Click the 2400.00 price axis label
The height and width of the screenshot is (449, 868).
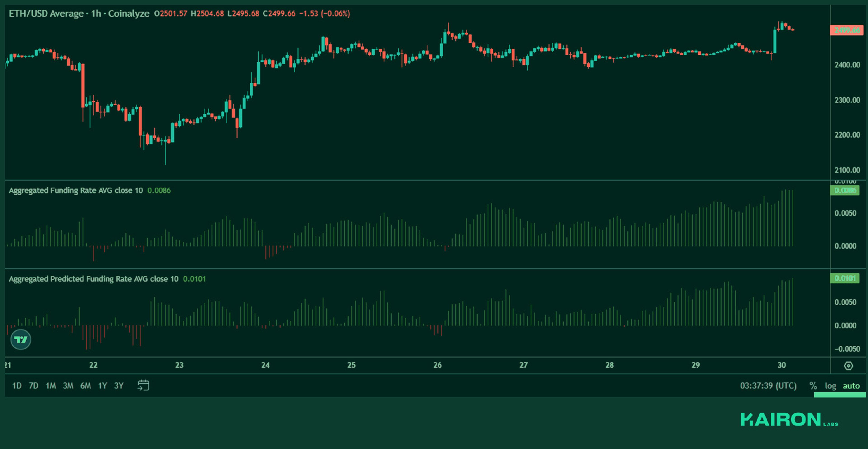pyautogui.click(x=847, y=65)
